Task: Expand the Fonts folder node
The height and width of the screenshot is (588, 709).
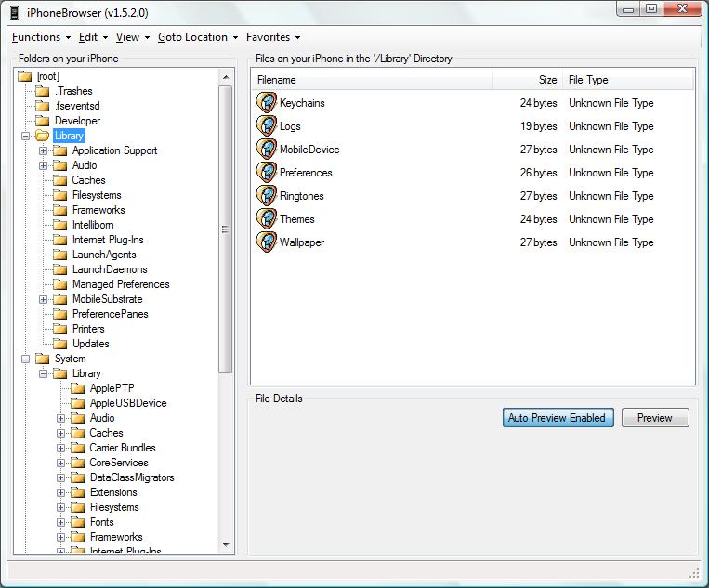Action: click(60, 522)
